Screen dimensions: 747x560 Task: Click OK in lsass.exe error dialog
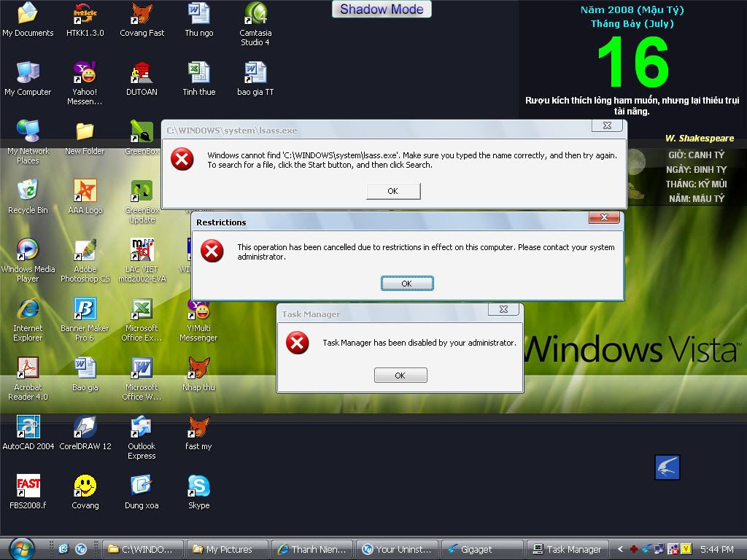click(393, 191)
